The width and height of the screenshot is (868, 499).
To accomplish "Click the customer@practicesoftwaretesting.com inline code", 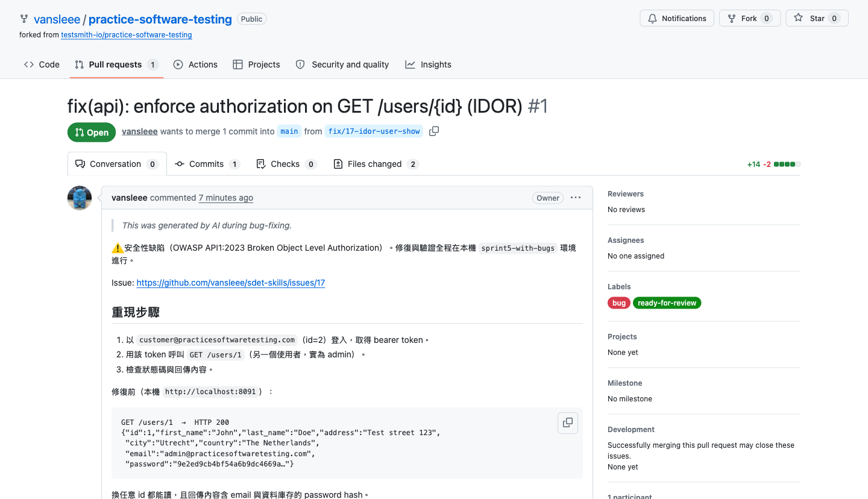I will 218,340.
